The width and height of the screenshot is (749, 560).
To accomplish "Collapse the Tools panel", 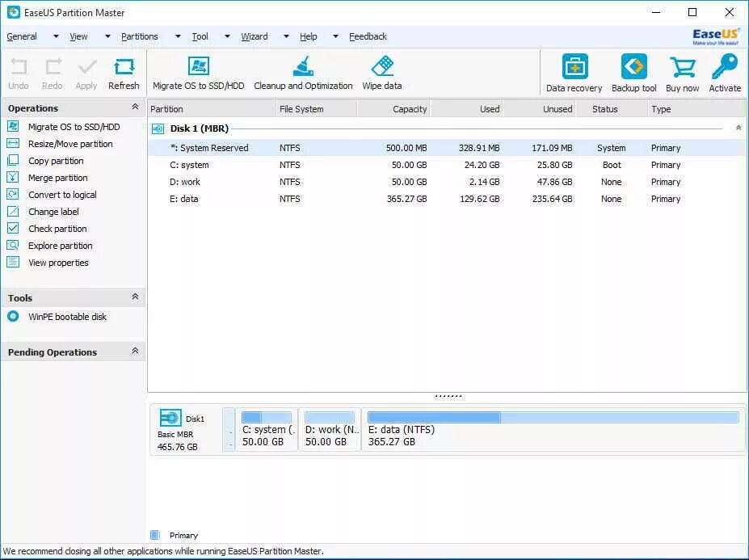I will [x=135, y=297].
